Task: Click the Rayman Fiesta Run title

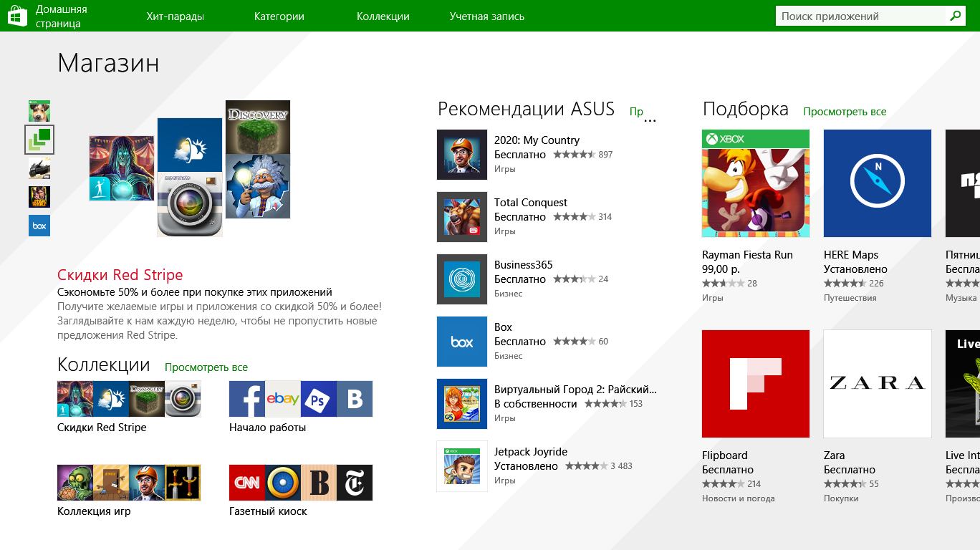Action: 747,255
